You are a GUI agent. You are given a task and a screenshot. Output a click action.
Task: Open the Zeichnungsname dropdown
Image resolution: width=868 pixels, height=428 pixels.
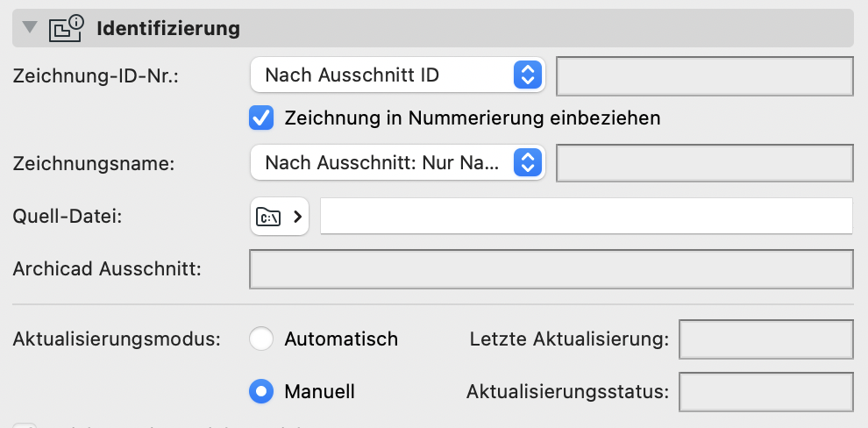pyautogui.click(x=397, y=163)
